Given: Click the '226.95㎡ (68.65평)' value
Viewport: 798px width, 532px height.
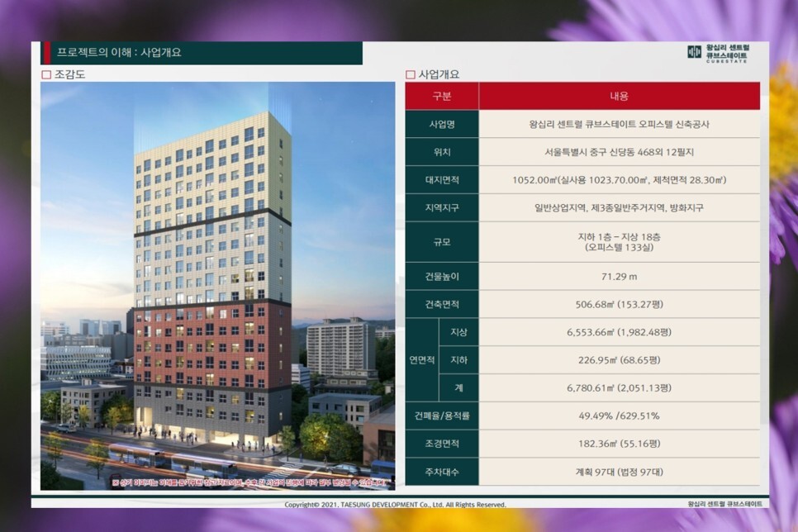Looking at the screenshot, I should (620, 360).
